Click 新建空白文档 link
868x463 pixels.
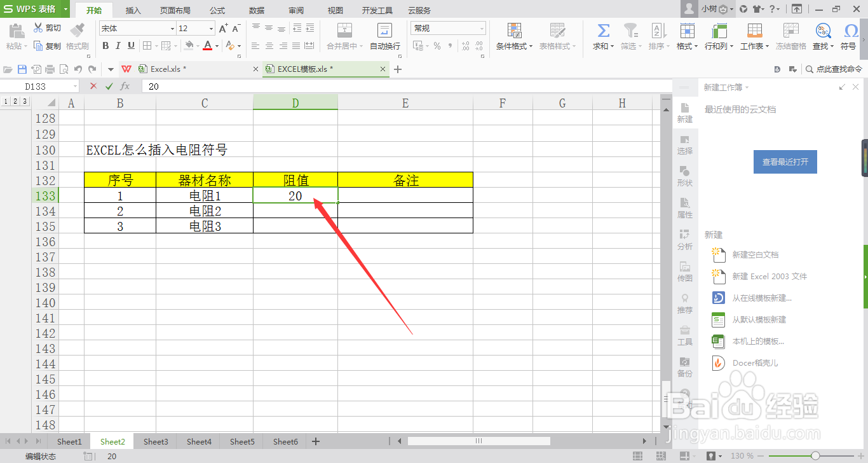pos(755,254)
